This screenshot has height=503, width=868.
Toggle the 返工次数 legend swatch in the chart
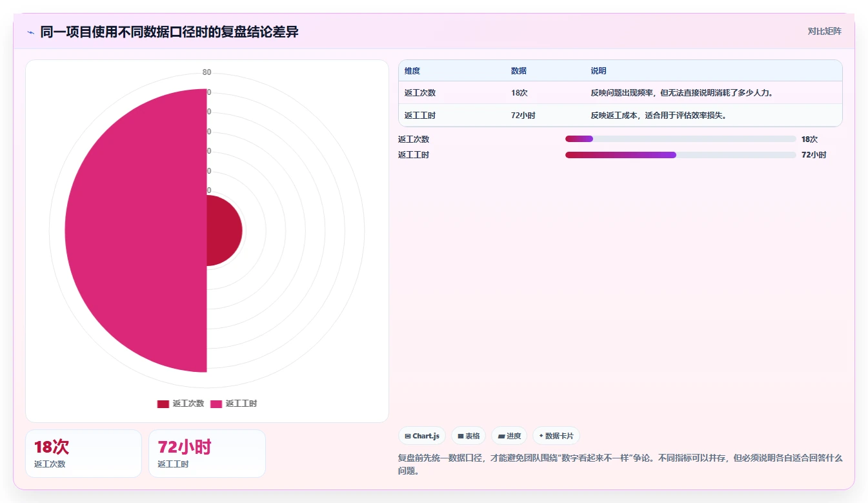click(x=163, y=404)
